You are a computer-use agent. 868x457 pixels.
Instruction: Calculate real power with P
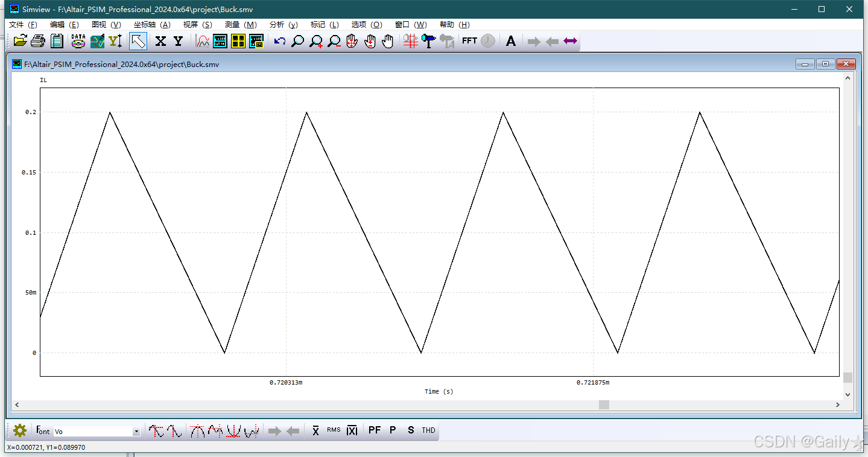393,430
